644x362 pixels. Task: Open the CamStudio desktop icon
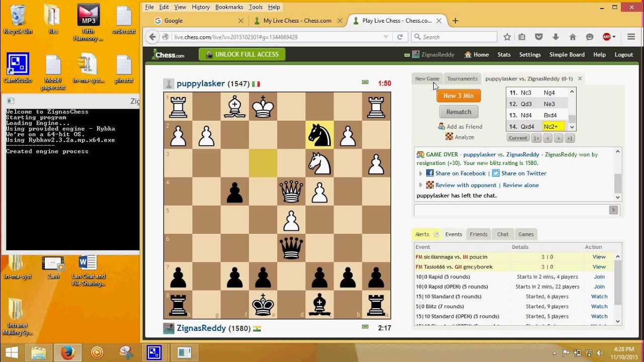coord(18,68)
